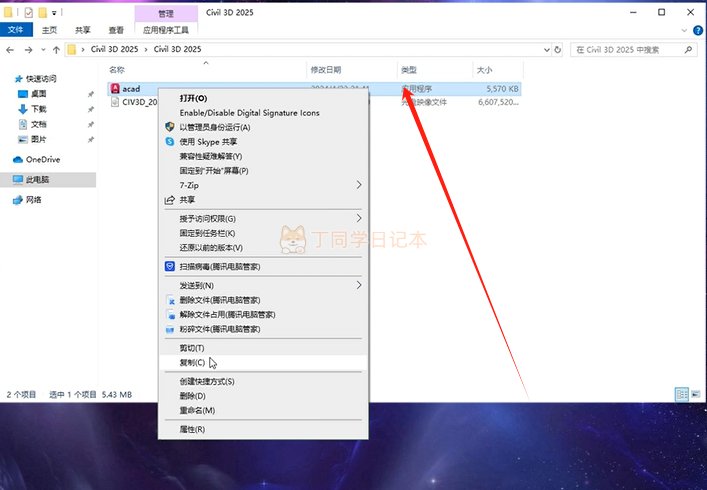Viewport: 707px width, 490px height.
Task: Refresh the current folder view
Action: 558,50
